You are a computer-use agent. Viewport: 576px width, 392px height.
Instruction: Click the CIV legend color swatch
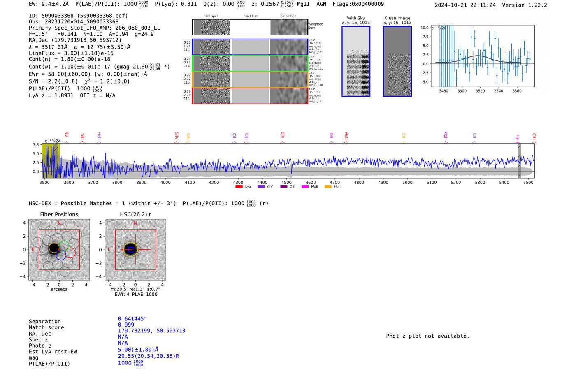pos(261,186)
